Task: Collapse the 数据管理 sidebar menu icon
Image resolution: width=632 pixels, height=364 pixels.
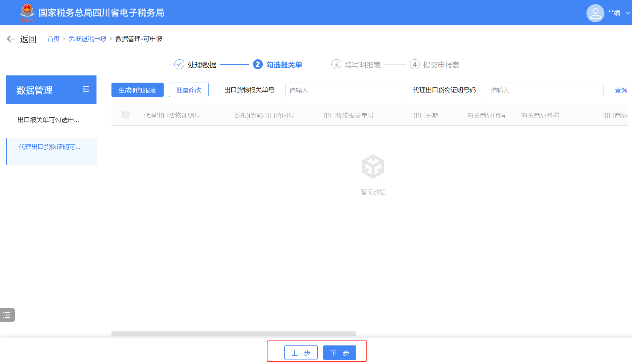Action: tap(86, 89)
